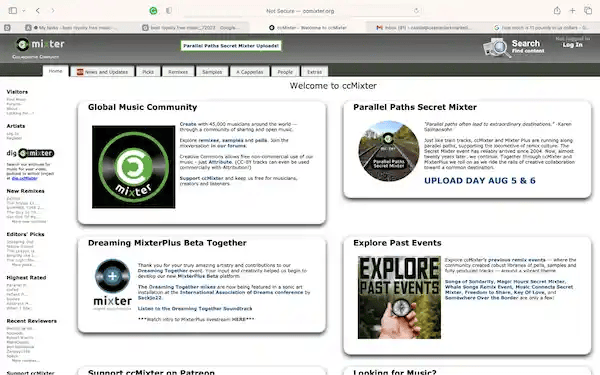Click the 'previous remix events' link
Image resolution: width=600 pixels, height=375 pixels.
(x=517, y=260)
